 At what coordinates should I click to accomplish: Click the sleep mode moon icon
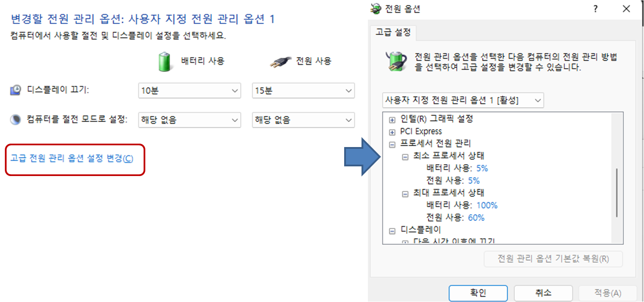(x=15, y=119)
